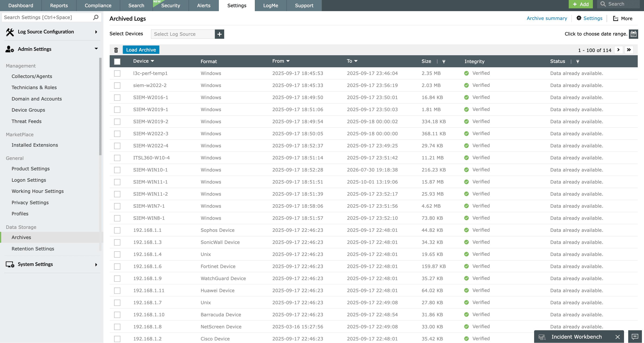Click the Search Settings input field
The image size is (644, 343).
click(47, 17)
